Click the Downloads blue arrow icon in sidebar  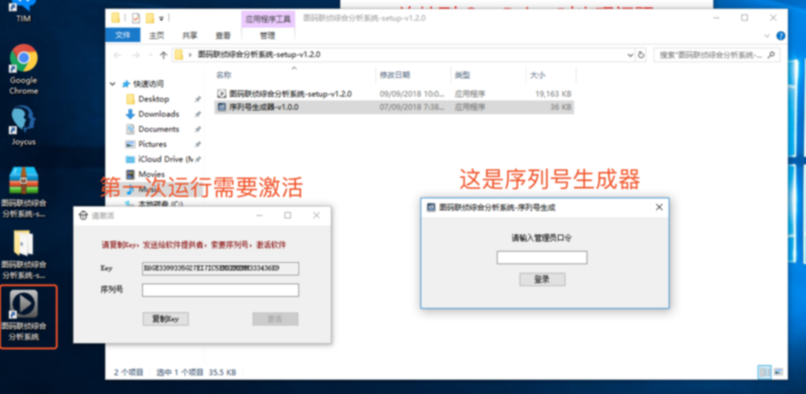130,114
